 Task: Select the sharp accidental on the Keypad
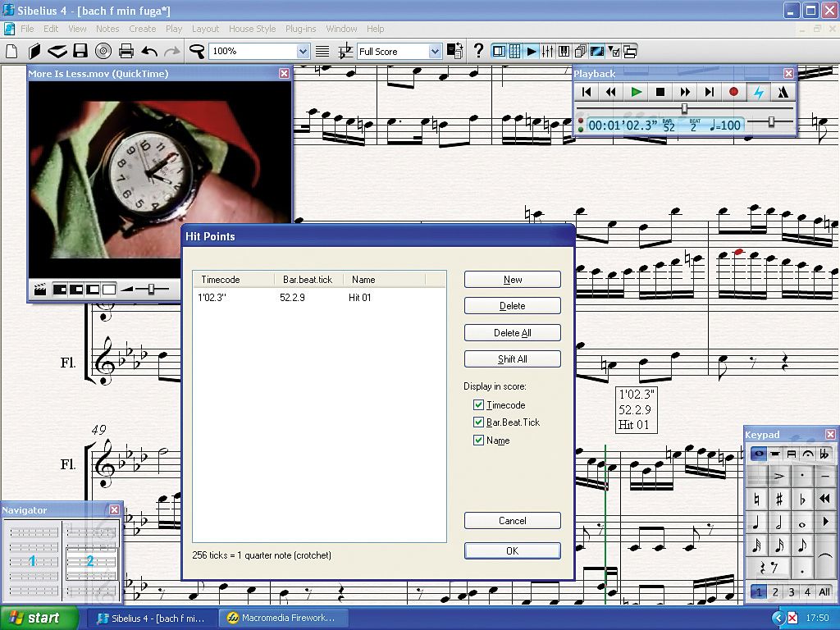coord(779,497)
